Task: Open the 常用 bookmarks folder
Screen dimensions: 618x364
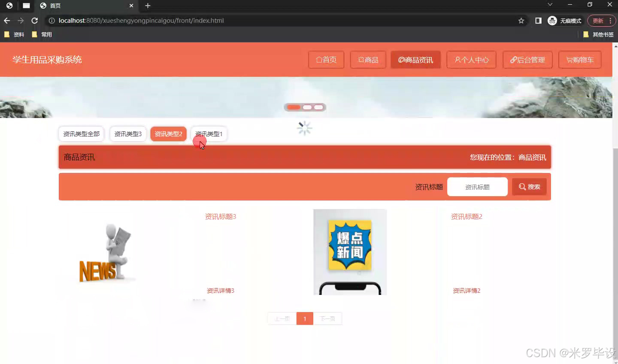Action: [x=42, y=34]
